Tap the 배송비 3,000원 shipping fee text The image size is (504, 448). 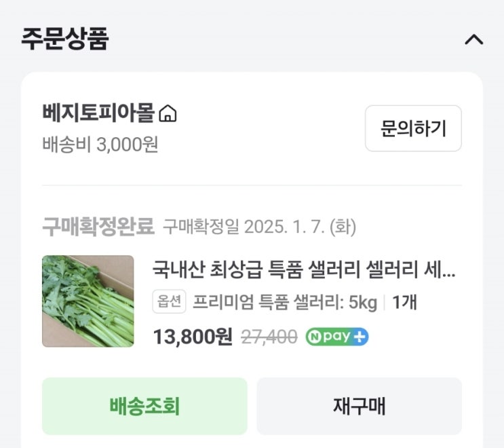[100, 145]
